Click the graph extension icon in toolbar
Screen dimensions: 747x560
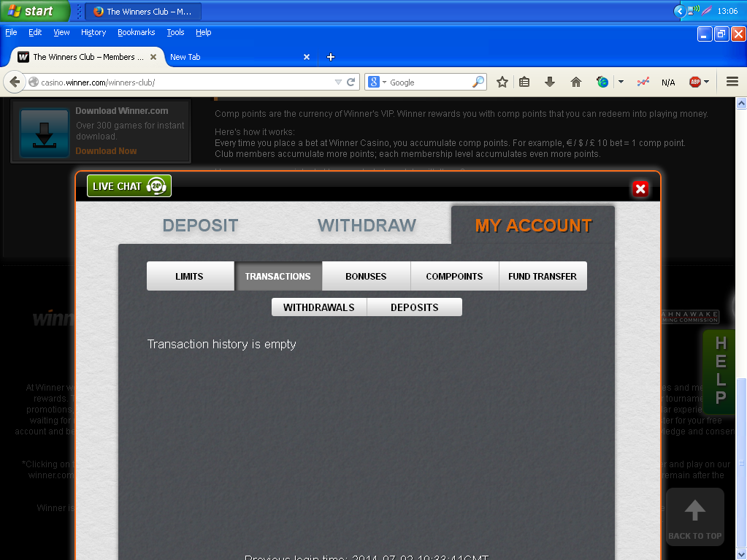643,83
